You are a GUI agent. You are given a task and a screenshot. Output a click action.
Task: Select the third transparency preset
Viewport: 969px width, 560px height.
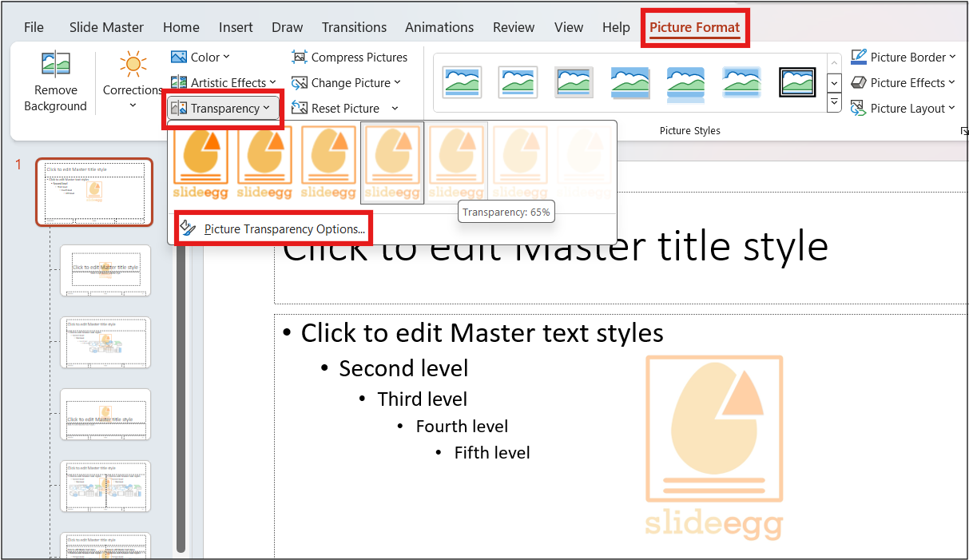(x=328, y=163)
